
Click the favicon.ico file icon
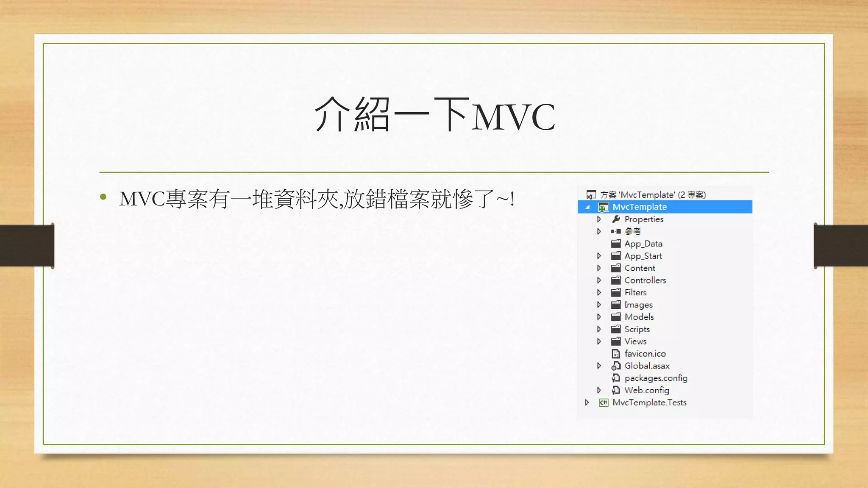click(x=616, y=354)
